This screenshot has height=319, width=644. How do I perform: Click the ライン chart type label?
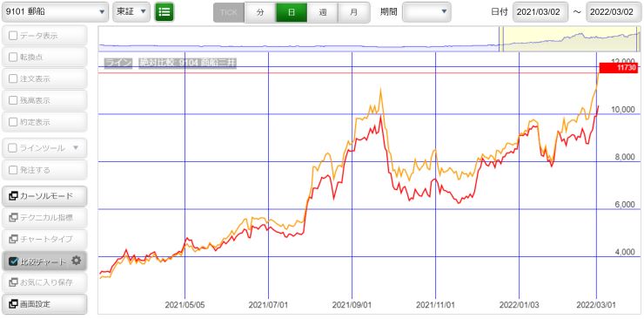pos(117,63)
